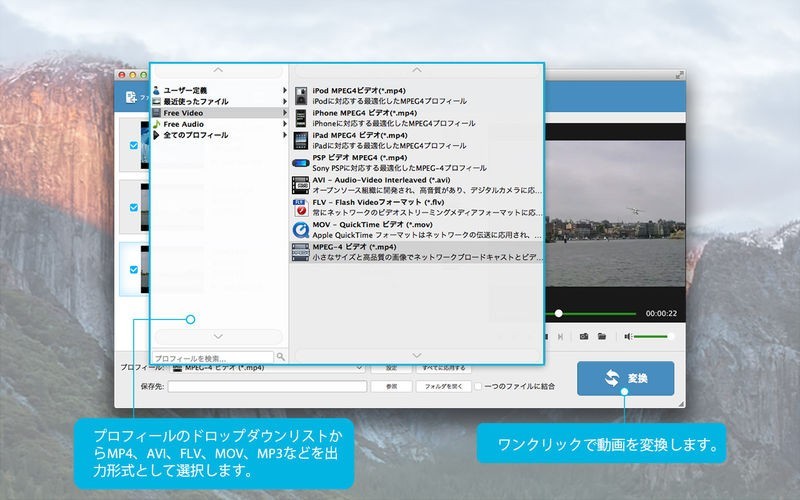Screen dimensions: 800x500
Task: Toggle the second video file checkbox
Action: coord(134,207)
